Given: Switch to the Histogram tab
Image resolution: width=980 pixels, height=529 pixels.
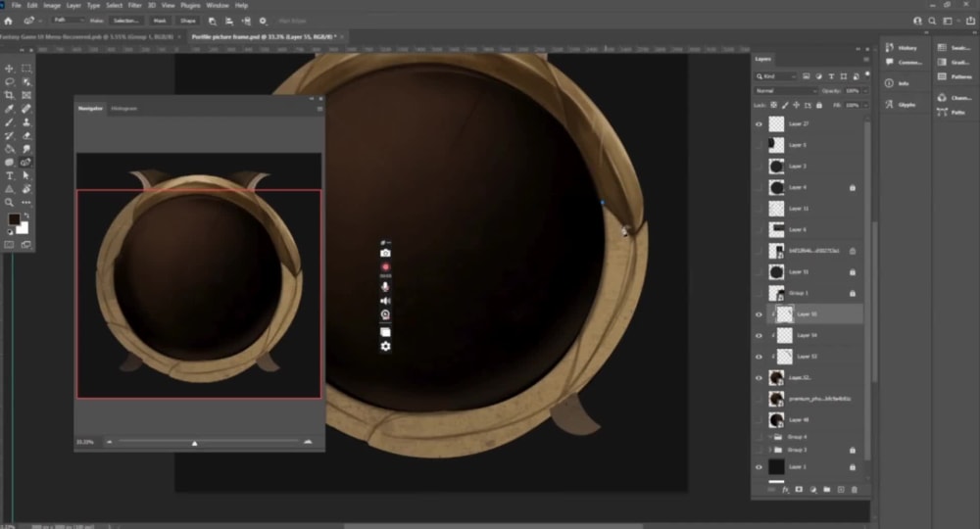Looking at the screenshot, I should point(123,109).
